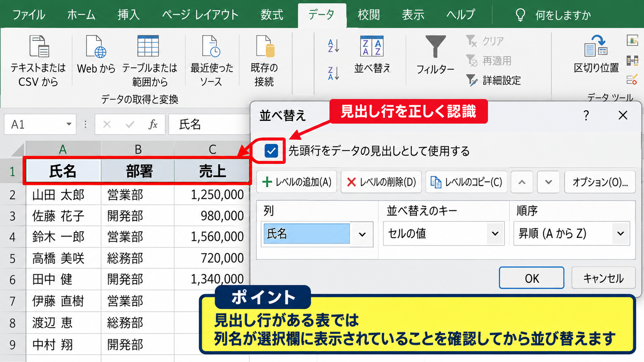644x362 pixels.
Task: Click the 既存の接続 icon
Action: (x=265, y=47)
